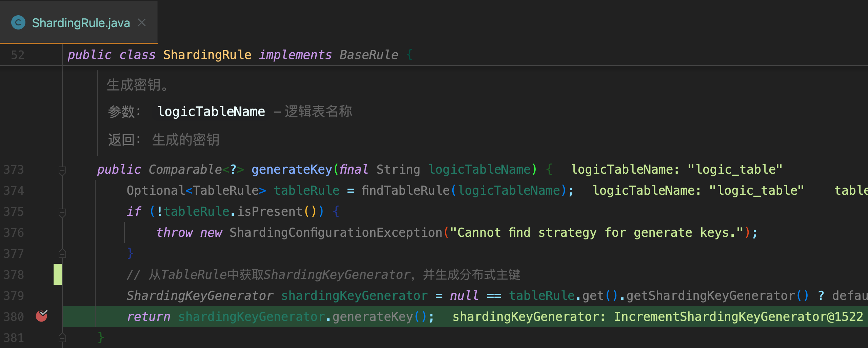Click ShardingConfigurationException in the throw statement

(x=336, y=233)
